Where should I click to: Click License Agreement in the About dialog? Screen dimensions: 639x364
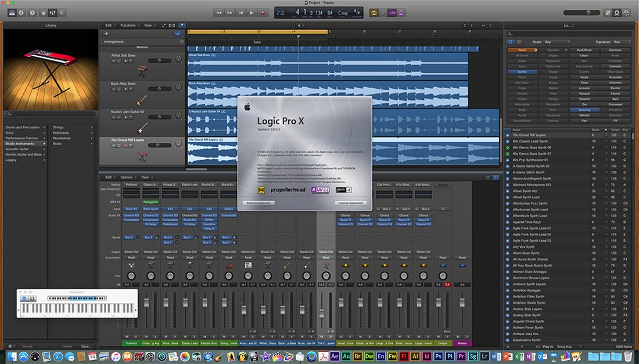click(351, 203)
